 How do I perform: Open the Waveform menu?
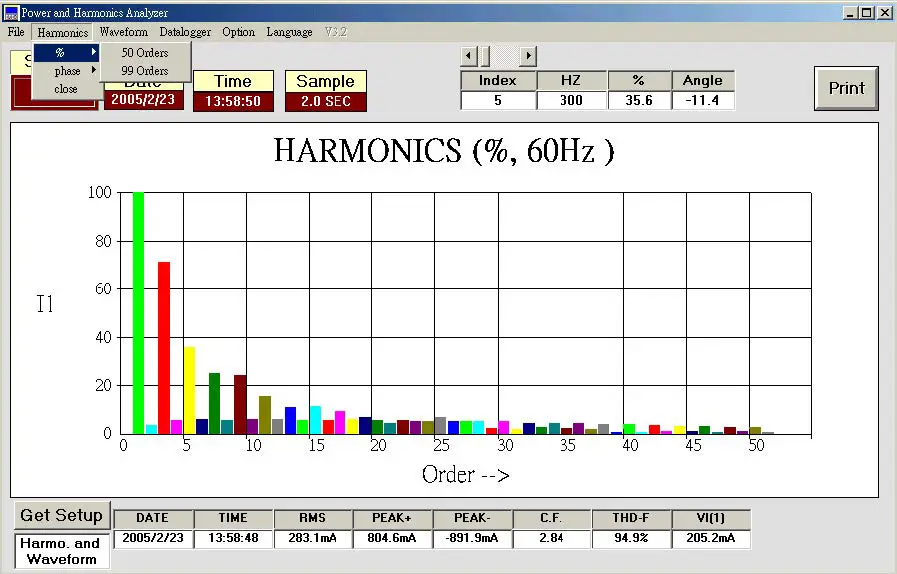pos(124,32)
